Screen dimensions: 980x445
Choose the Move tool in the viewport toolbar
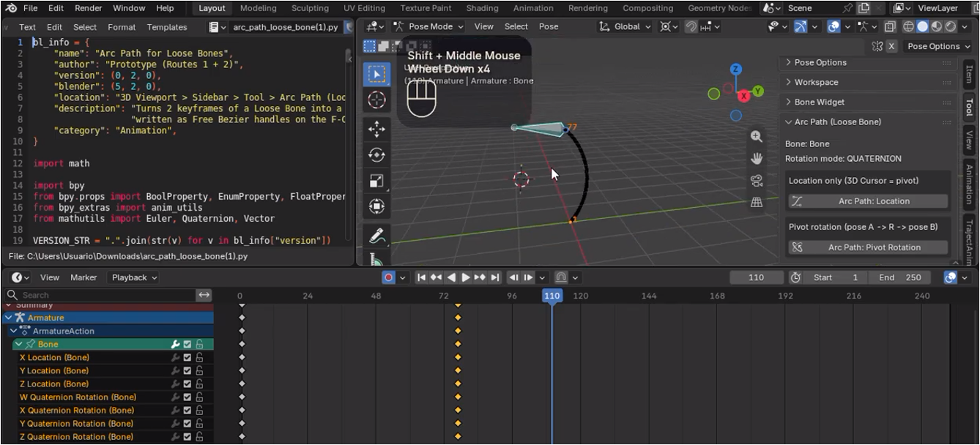click(x=376, y=130)
